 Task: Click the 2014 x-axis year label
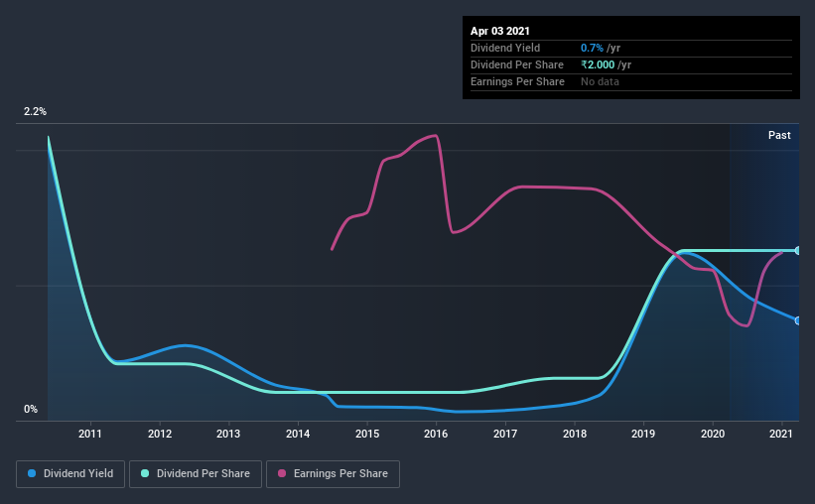[x=298, y=434]
